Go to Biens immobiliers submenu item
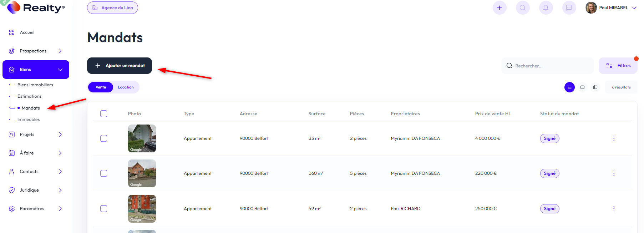 click(35, 85)
